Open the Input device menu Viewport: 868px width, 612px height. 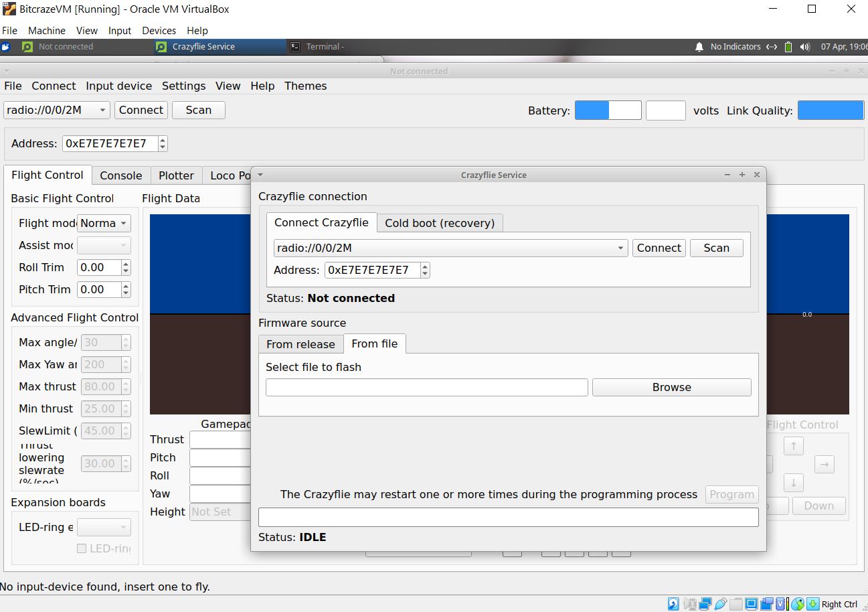(x=118, y=86)
